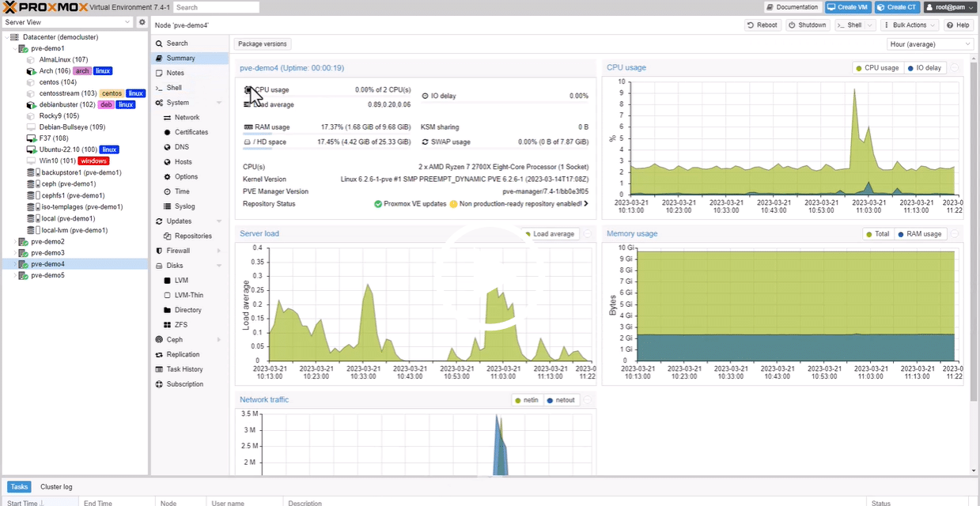The width and height of the screenshot is (980, 506).
Task: Click the LVM square icon
Action: pos(167,281)
